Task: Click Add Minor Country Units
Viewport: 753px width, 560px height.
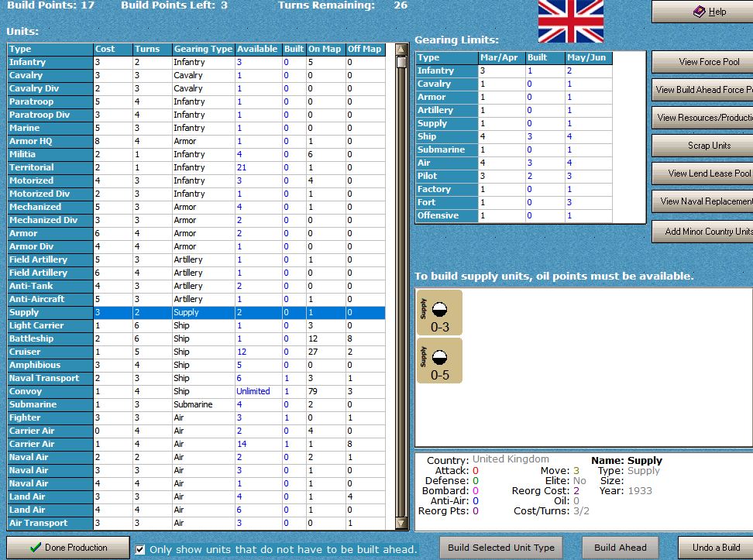Action: click(x=703, y=232)
